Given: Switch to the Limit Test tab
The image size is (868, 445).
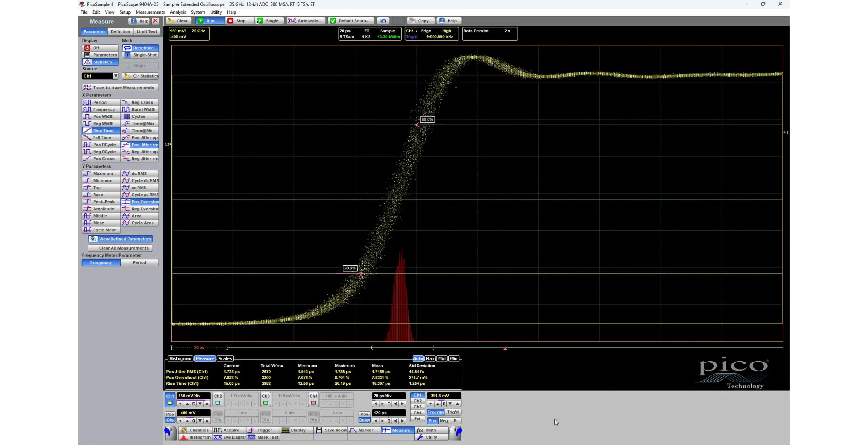Looking at the screenshot, I should point(147,32).
